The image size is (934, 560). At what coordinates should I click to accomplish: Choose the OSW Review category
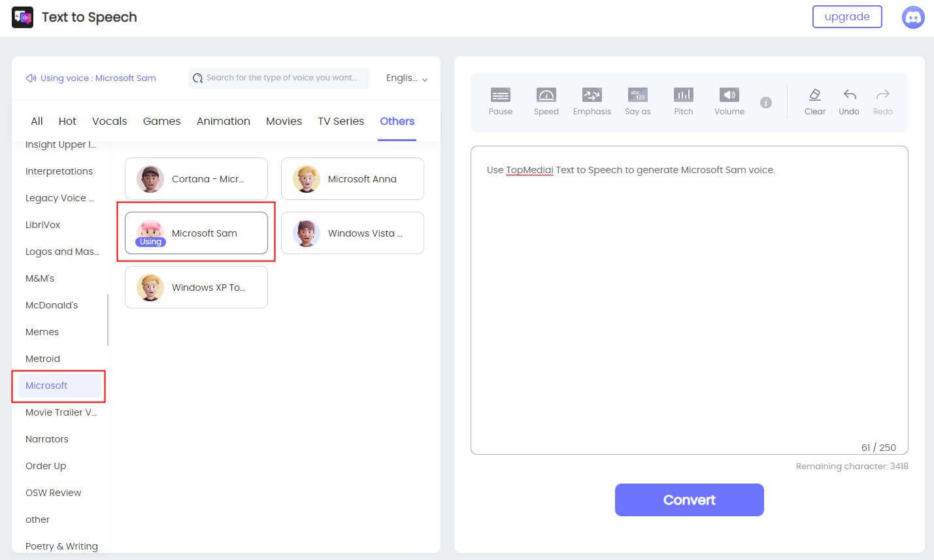click(53, 493)
